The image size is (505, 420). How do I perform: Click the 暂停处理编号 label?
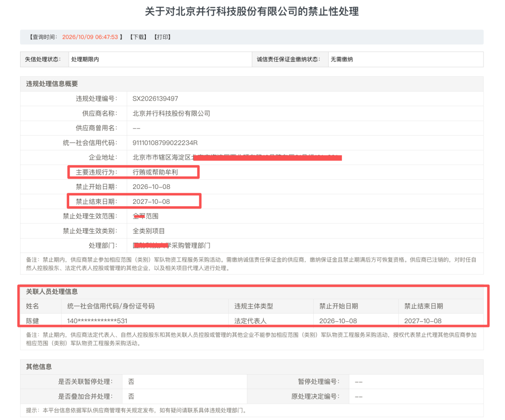[318, 382]
